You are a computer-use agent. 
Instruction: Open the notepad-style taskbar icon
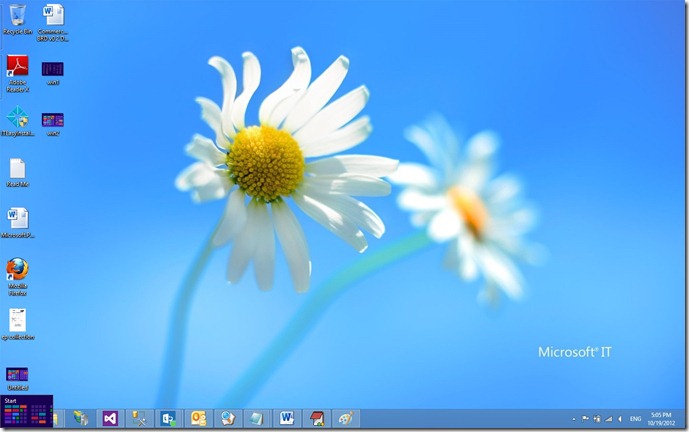(x=257, y=418)
